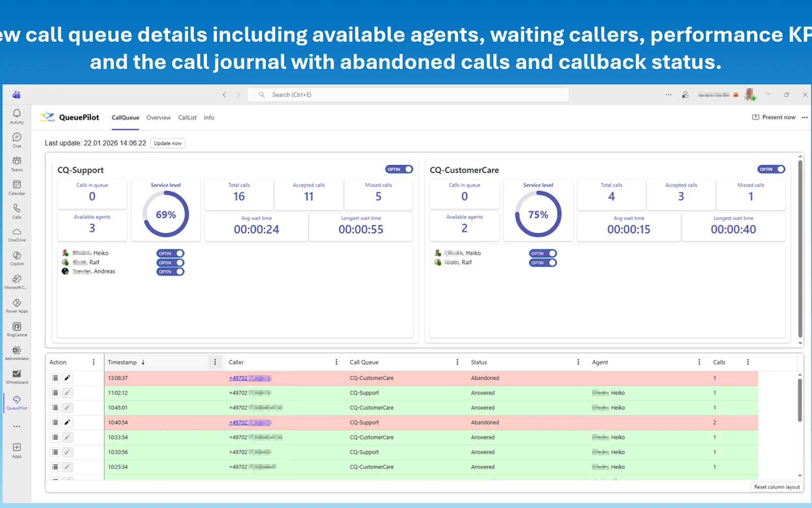This screenshot has height=508, width=812.
Task: Toggle CQ-Support queue opt-in switch
Action: click(x=399, y=169)
